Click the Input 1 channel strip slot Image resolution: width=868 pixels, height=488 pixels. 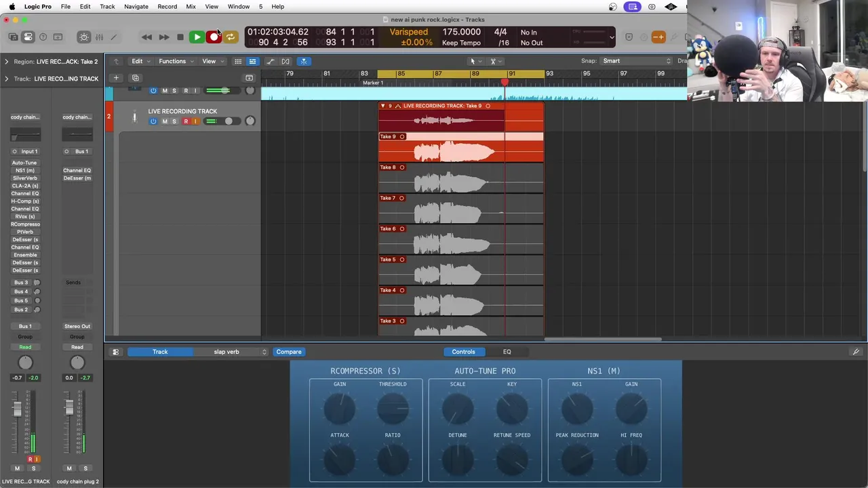[25, 151]
